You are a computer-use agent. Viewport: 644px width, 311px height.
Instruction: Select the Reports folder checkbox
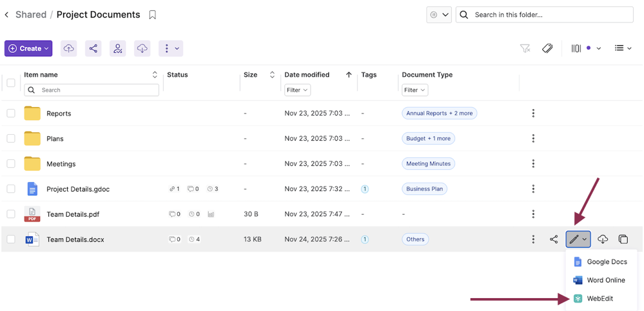click(x=11, y=114)
